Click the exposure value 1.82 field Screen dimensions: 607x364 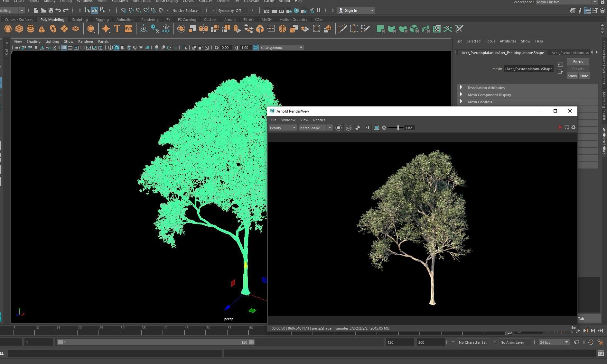tap(409, 128)
